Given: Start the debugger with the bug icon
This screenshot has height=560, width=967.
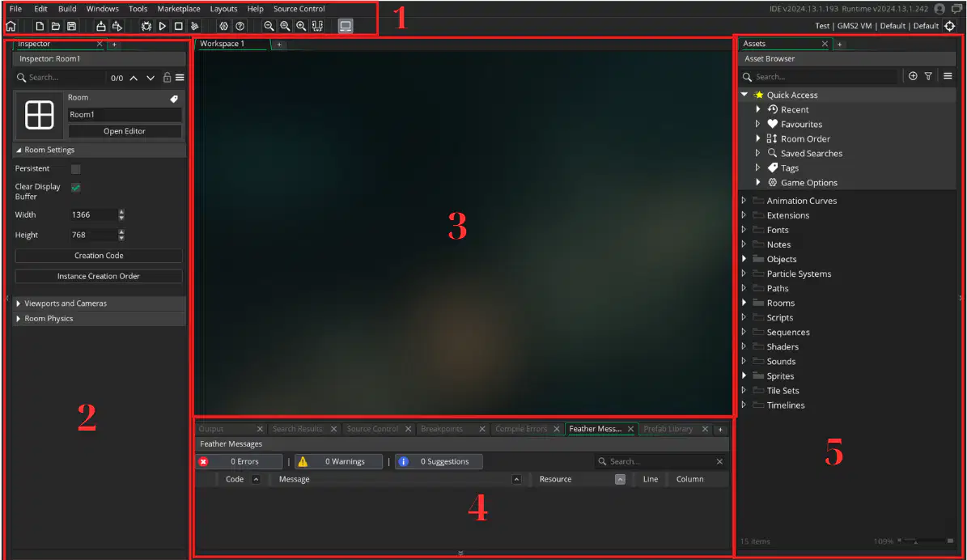Looking at the screenshot, I should [146, 26].
